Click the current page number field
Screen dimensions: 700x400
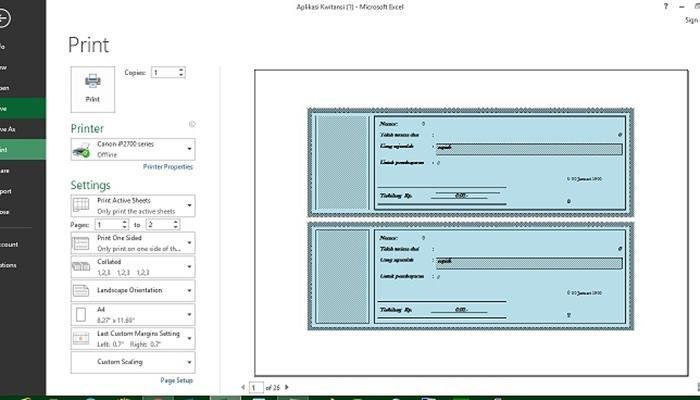pos(256,388)
